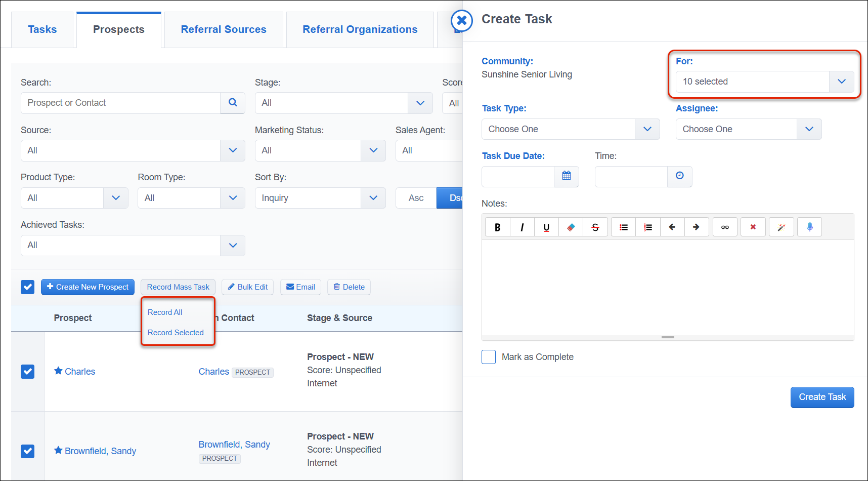Click the 'Sunshine Senior Living' community text
Image resolution: width=868 pixels, height=481 pixels.
click(527, 74)
